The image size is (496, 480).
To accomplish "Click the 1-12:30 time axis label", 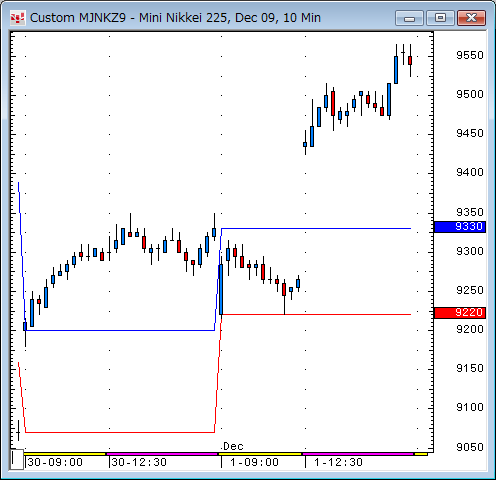I will click(338, 462).
